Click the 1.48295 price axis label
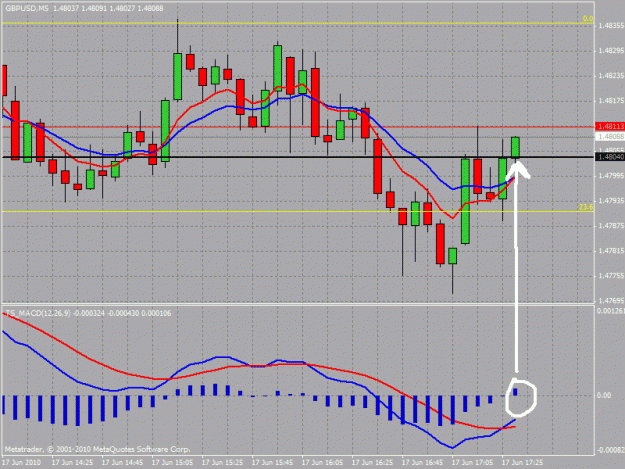Image resolution: width=625 pixels, height=469 pixels. point(611,51)
